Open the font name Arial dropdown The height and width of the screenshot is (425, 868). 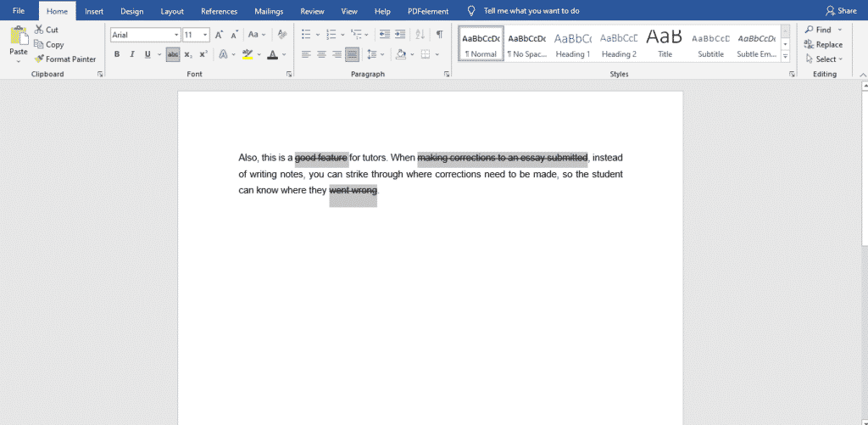click(176, 35)
